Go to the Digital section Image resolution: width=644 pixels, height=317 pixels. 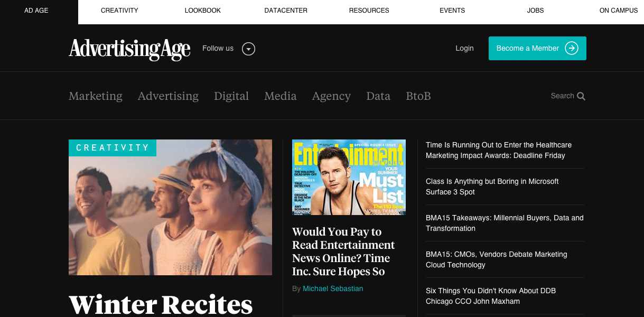(231, 96)
